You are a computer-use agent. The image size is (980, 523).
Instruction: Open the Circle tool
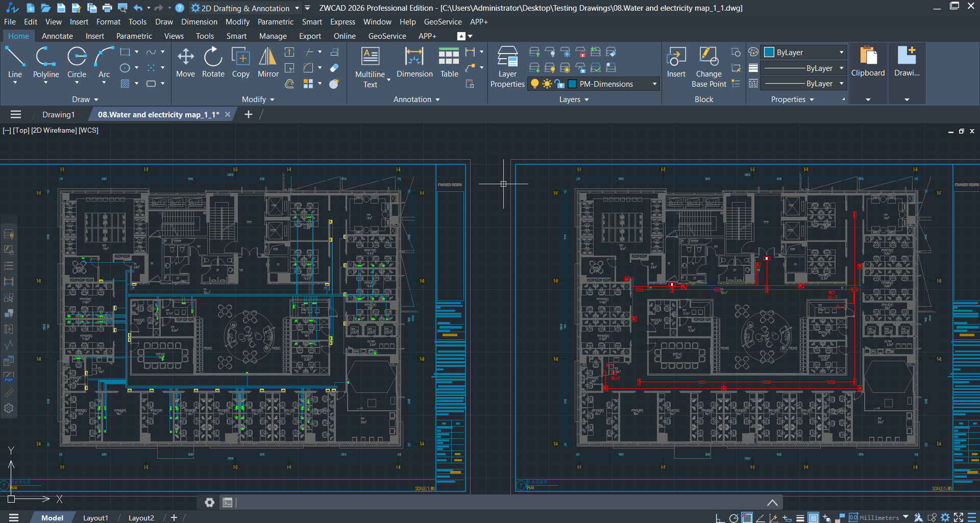point(77,61)
